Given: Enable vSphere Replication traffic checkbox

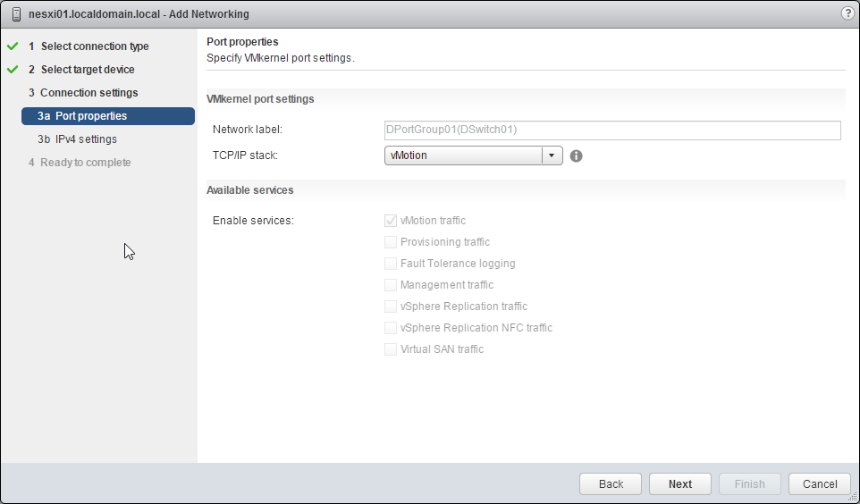Looking at the screenshot, I should coord(391,307).
